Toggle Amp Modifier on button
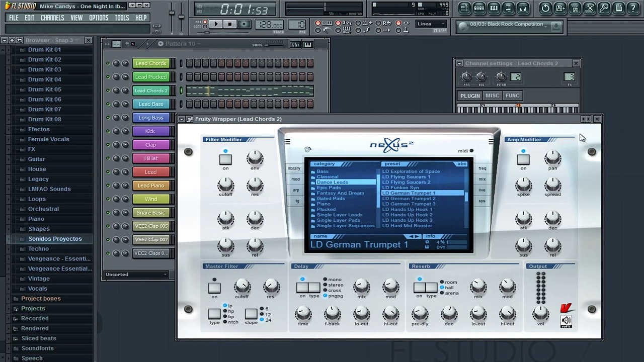The height and width of the screenshot is (362, 644). (523, 159)
